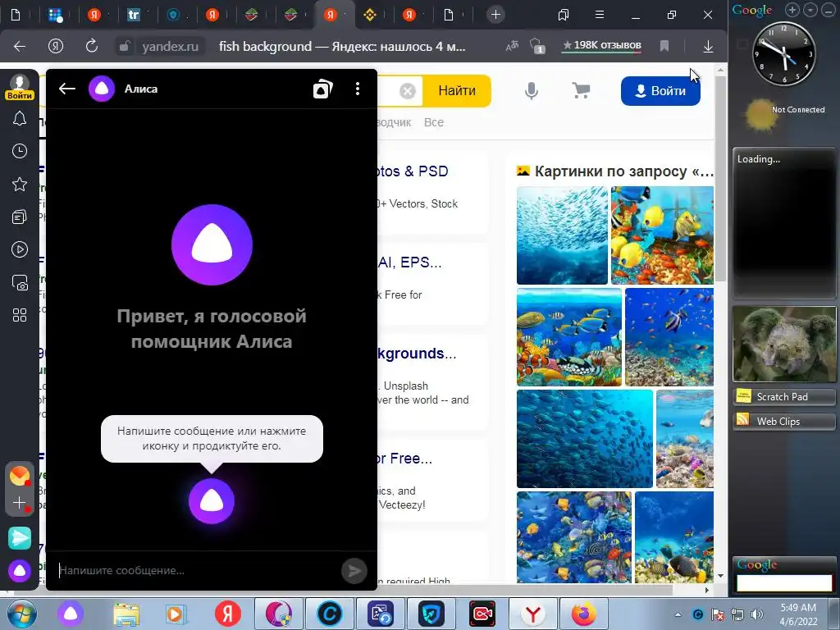Navigate back with browser back arrow
Screen dimensions: 840x630
20,47
